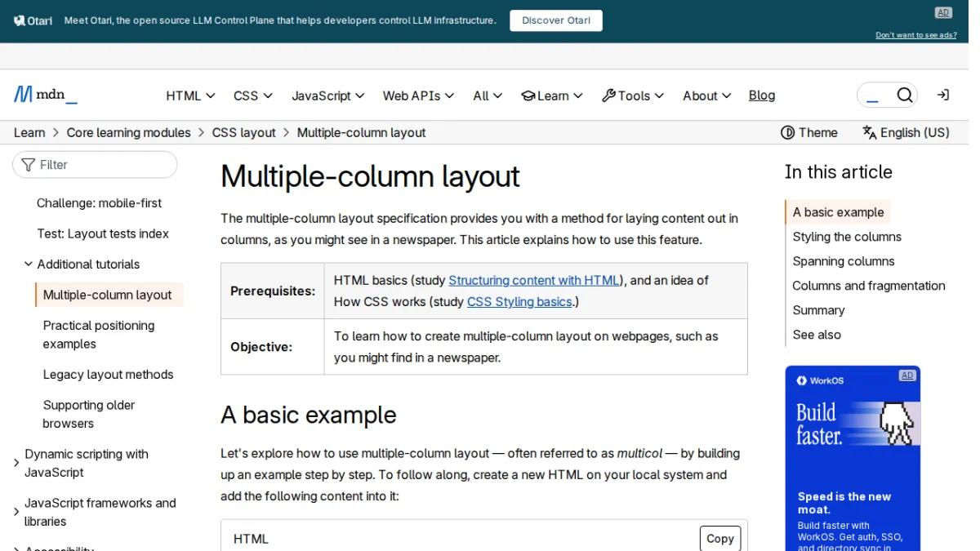Image resolution: width=980 pixels, height=551 pixels.
Task: Open the Theme switcher
Action: tap(809, 132)
